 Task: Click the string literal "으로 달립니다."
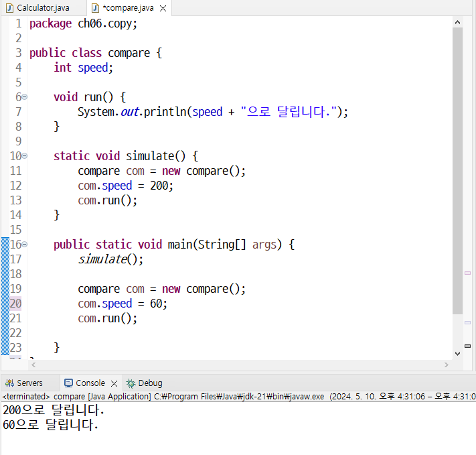[x=289, y=112]
